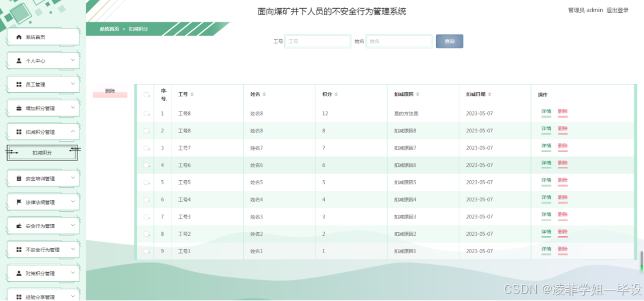Open 详情 for the 是的方法是 row
The height and width of the screenshot is (301, 644).
click(x=546, y=112)
